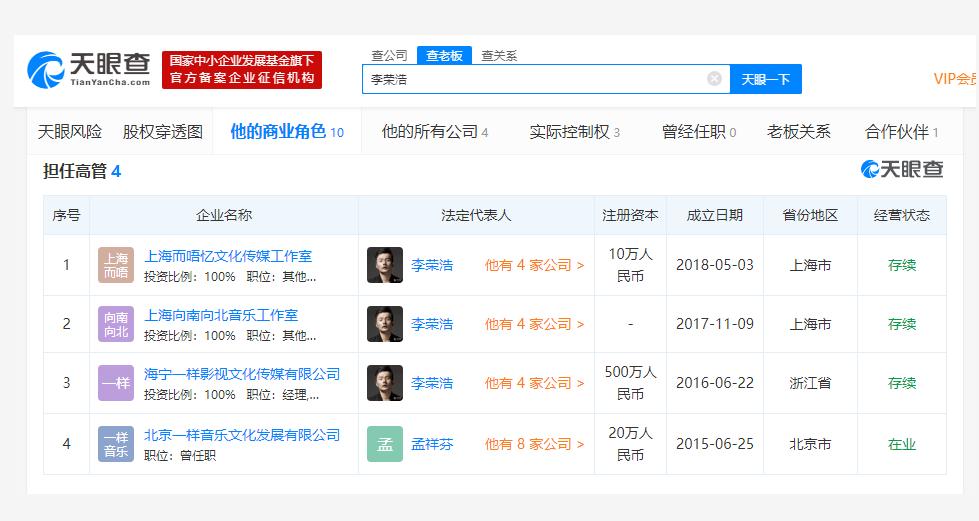Screen dimensions: 979x521
Task: Open the VIP会员 link
Action: click(x=956, y=79)
